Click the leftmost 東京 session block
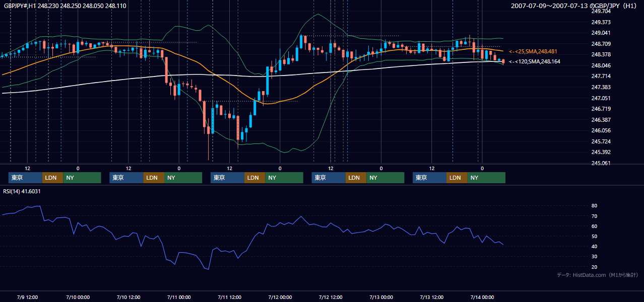 (x=25, y=178)
